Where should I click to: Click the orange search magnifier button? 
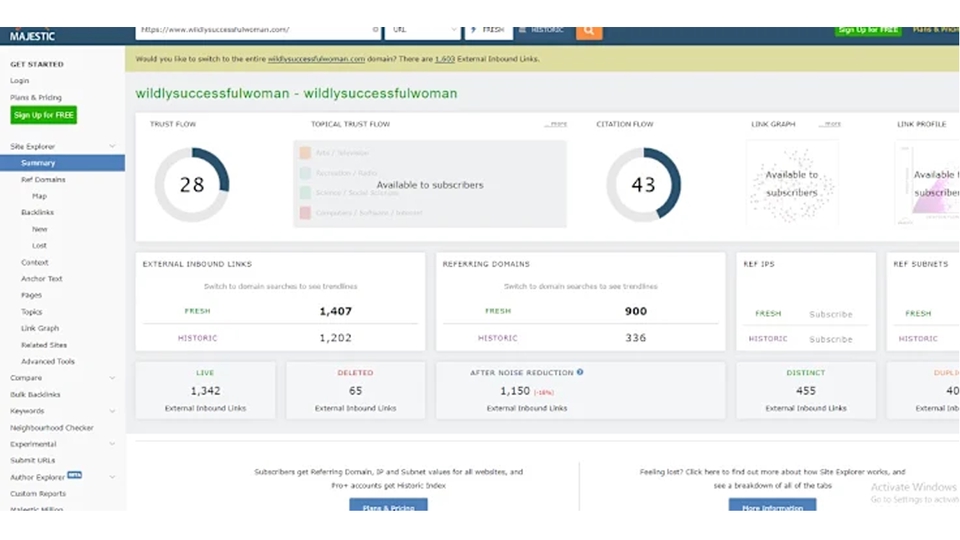pos(588,31)
